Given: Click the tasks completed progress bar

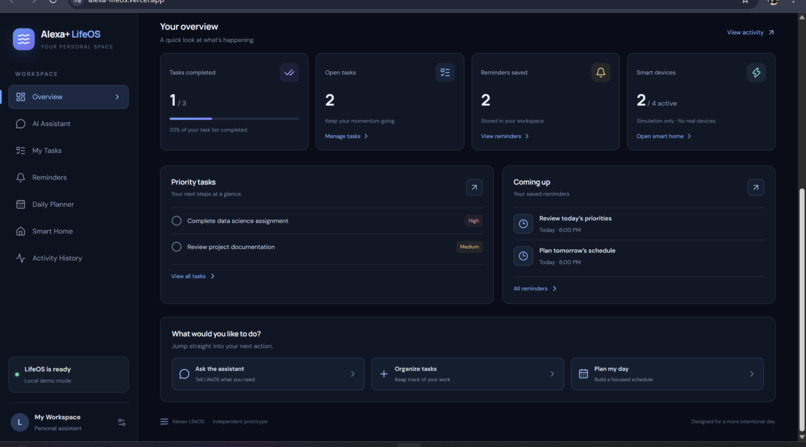Looking at the screenshot, I should click(x=234, y=119).
